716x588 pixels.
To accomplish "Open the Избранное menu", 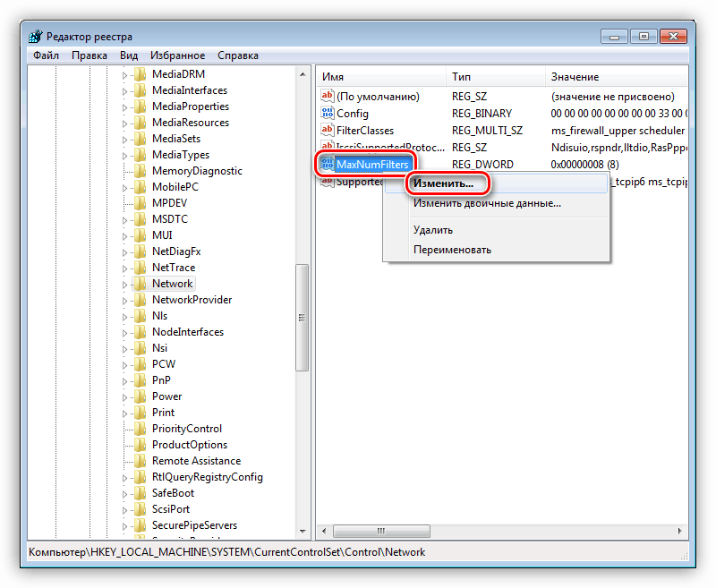I will click(177, 55).
